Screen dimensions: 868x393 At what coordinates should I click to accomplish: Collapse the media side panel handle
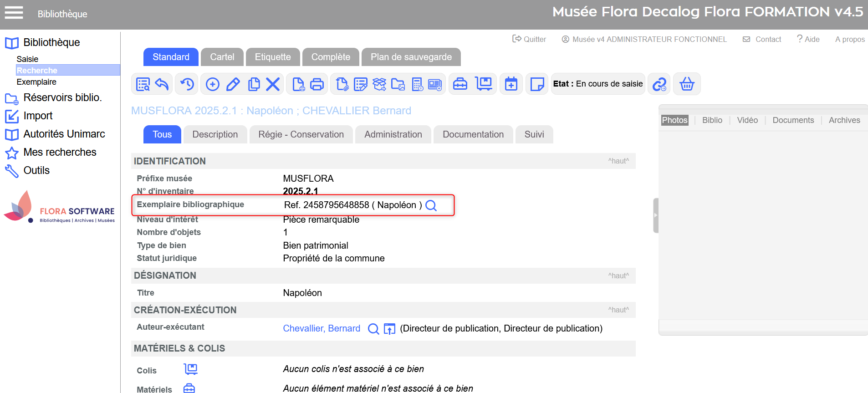pyautogui.click(x=656, y=215)
